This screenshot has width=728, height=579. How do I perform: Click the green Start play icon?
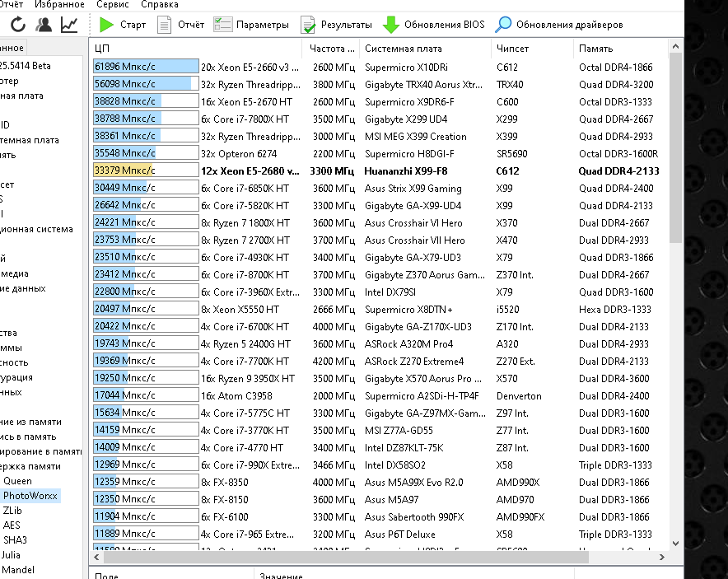click(106, 25)
